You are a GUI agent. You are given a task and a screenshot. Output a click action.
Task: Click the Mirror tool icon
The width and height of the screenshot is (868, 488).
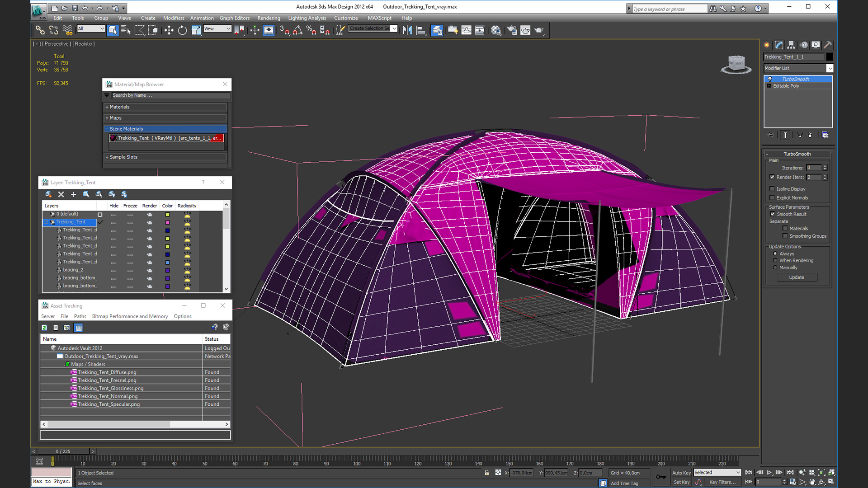tap(407, 30)
